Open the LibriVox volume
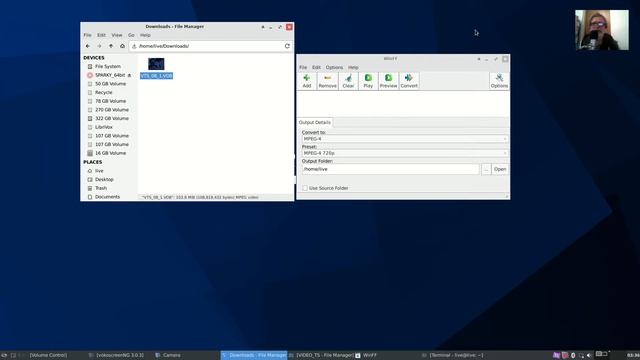This screenshot has height=360, width=640. pos(103,127)
